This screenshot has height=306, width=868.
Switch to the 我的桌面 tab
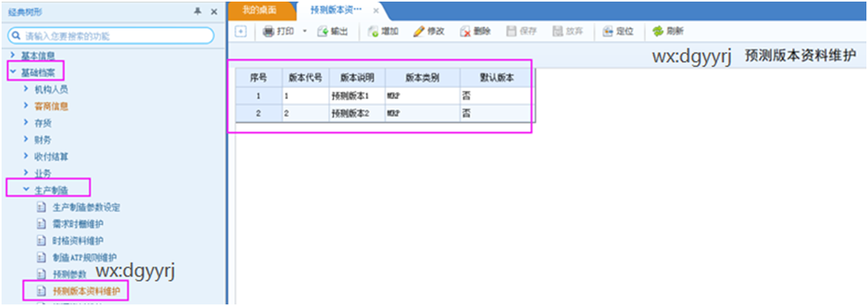coord(259,10)
